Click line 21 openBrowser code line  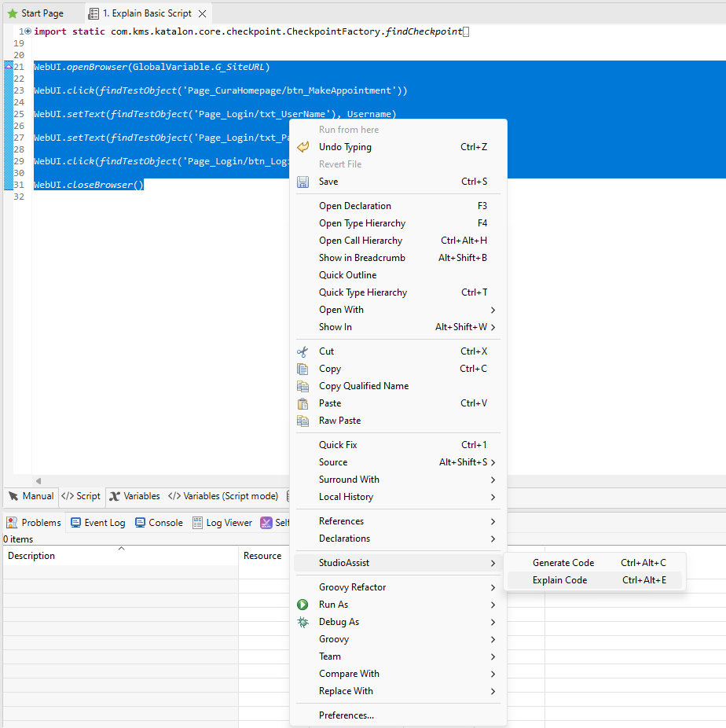tap(152, 67)
